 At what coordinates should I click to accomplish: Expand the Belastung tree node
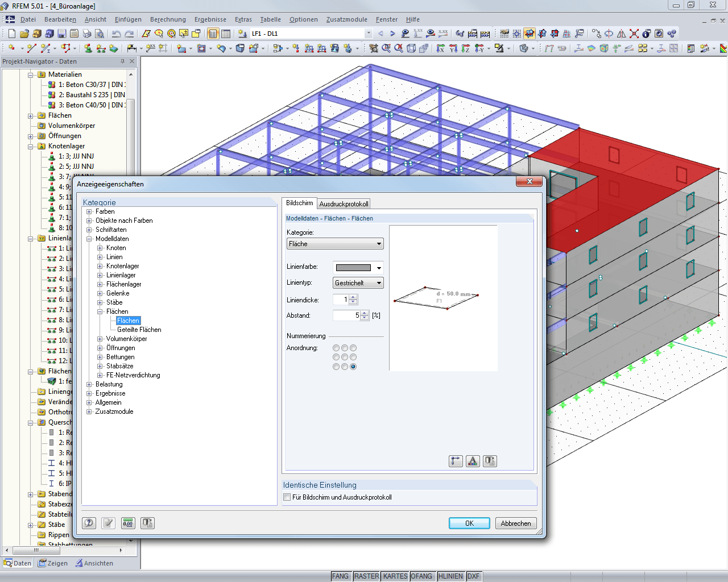click(x=89, y=384)
